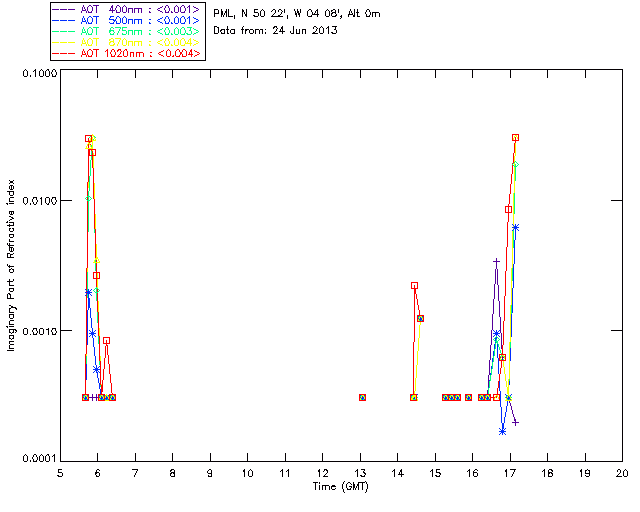Click the blue asterisk at top right near hour 17
The width and height of the screenshot is (640, 512).
(516, 227)
